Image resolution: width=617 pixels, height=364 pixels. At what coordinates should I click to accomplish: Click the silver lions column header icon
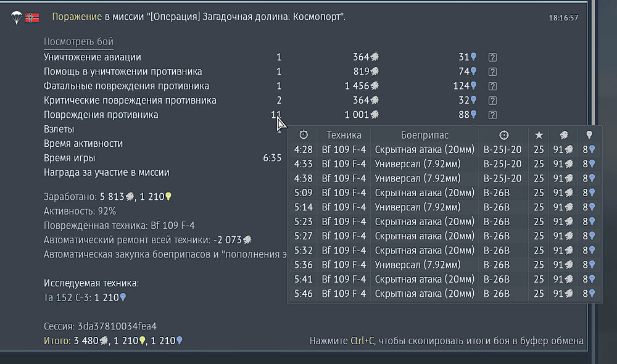click(564, 135)
